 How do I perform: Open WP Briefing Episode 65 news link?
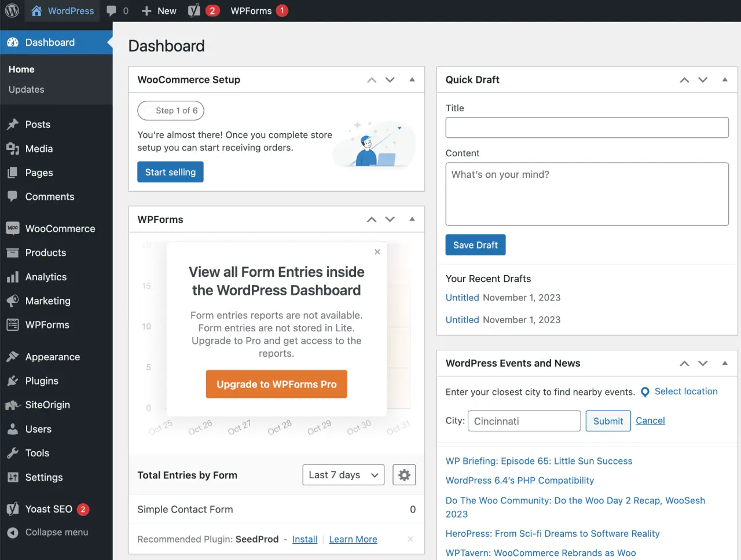click(x=539, y=461)
